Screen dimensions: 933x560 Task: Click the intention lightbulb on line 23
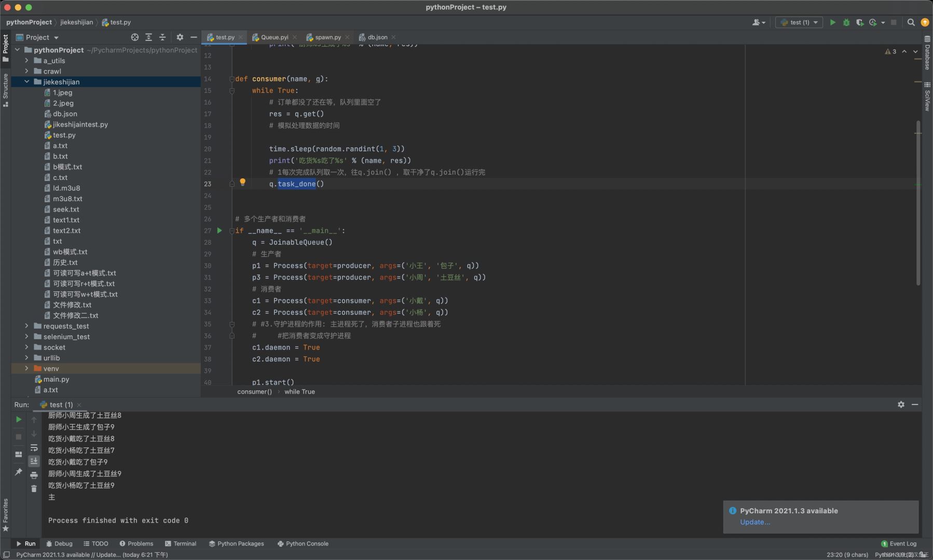coord(242,182)
